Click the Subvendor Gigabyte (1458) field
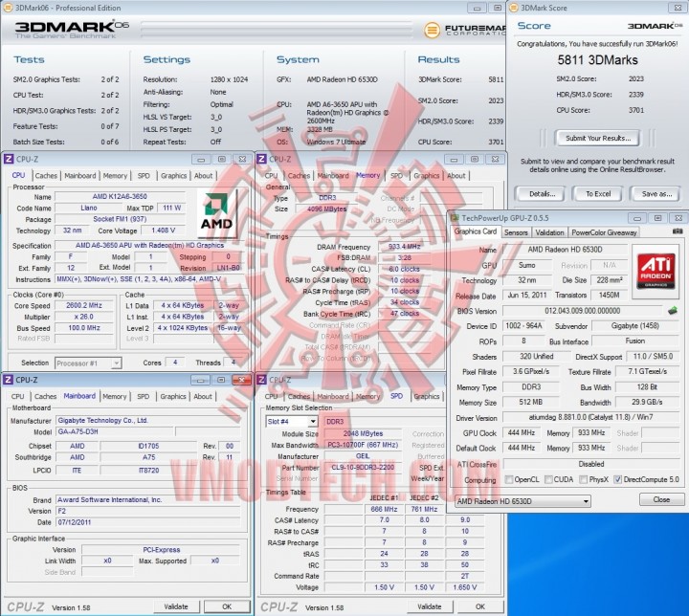This screenshot has height=616, width=689. (635, 326)
